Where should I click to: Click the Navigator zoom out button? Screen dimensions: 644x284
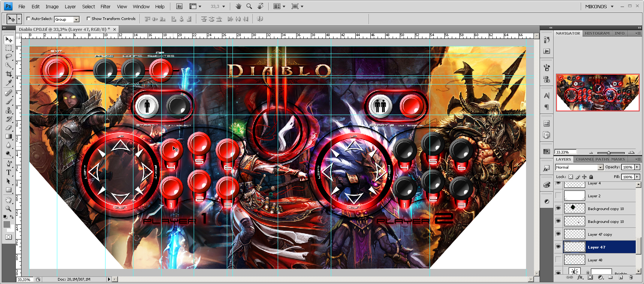tap(591, 152)
